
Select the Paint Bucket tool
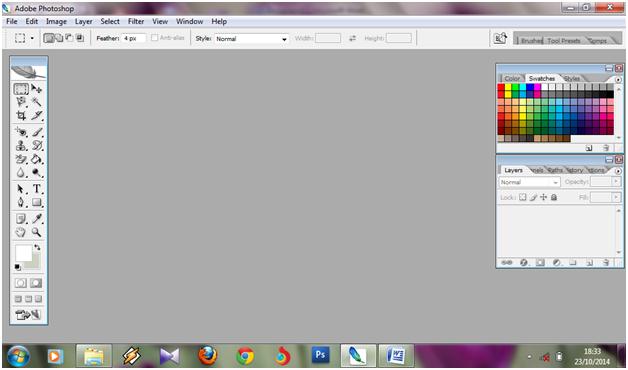click(36, 159)
